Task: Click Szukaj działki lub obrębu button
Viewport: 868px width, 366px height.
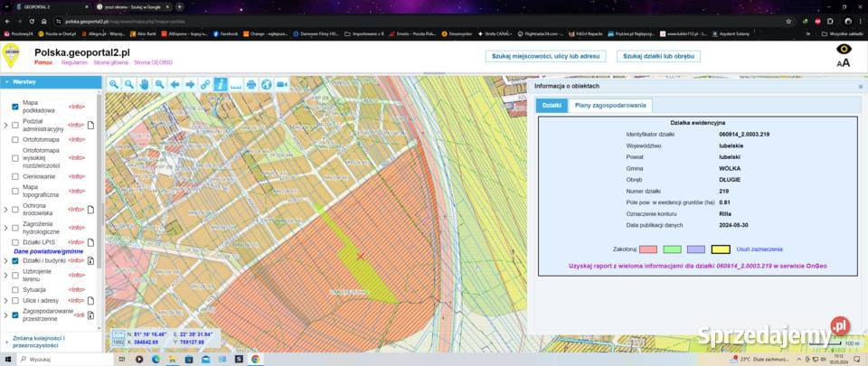Action: [658, 56]
